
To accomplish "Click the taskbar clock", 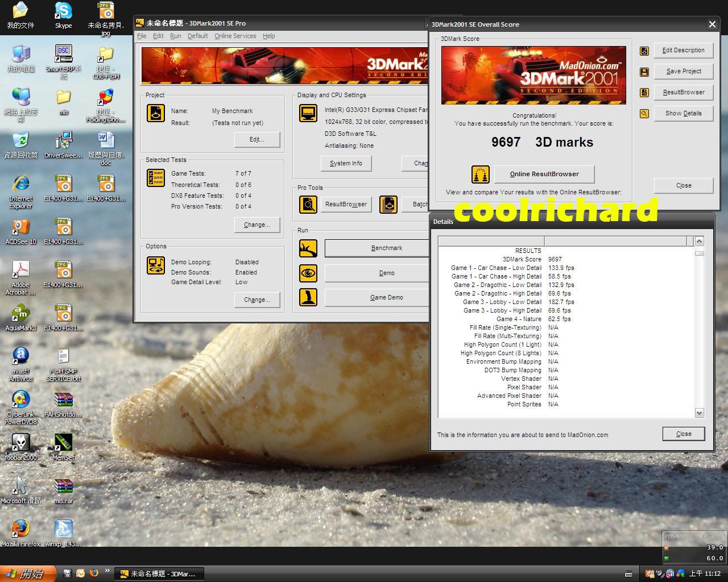I will pyautogui.click(x=705, y=574).
